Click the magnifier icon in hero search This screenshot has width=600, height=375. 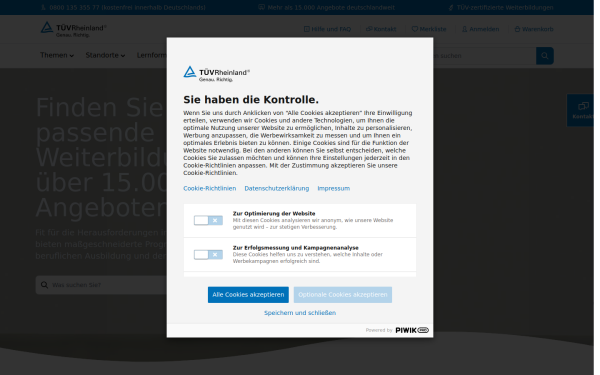(44, 285)
